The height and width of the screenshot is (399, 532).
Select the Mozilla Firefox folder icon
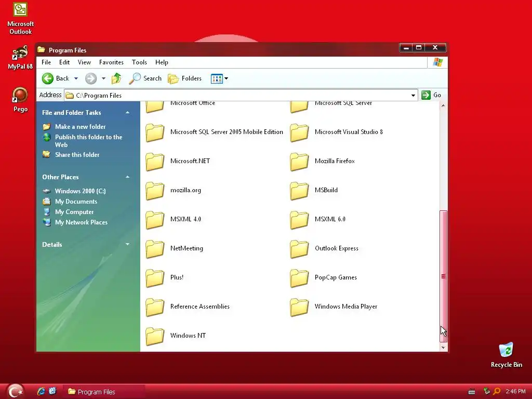point(299,162)
